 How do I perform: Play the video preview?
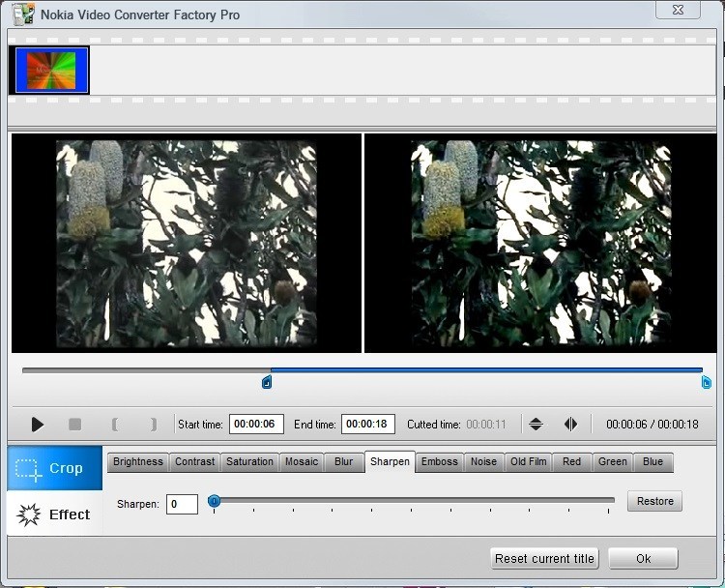point(37,425)
